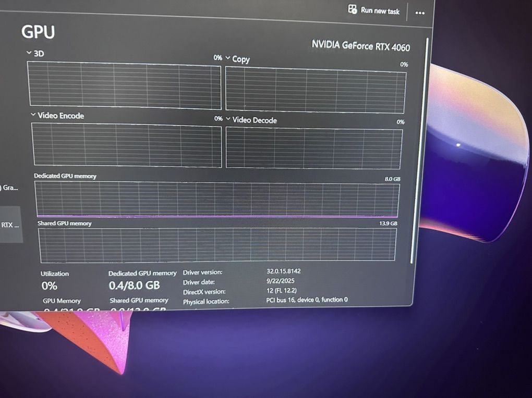Click the 0.4/8.0 GB dedicated memory value

coord(134,285)
